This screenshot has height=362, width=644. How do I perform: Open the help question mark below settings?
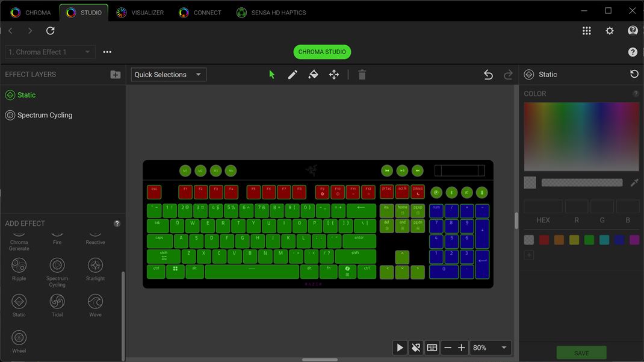(633, 52)
